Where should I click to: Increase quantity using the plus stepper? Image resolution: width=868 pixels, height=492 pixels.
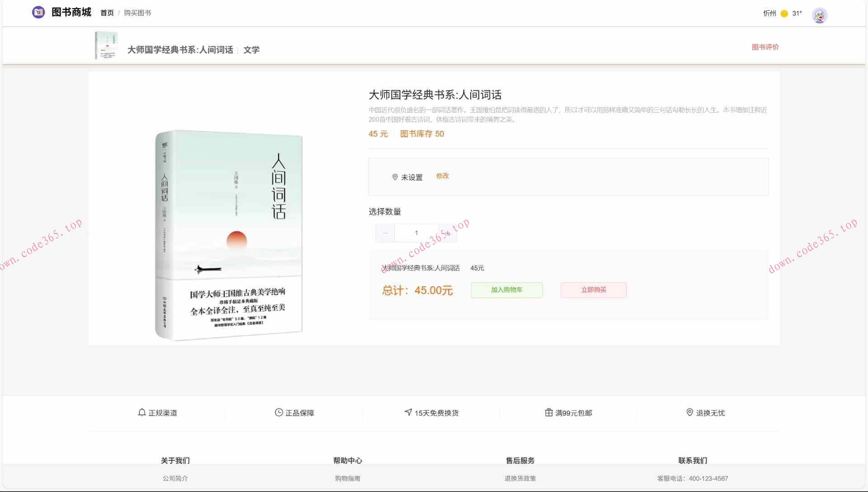point(447,233)
